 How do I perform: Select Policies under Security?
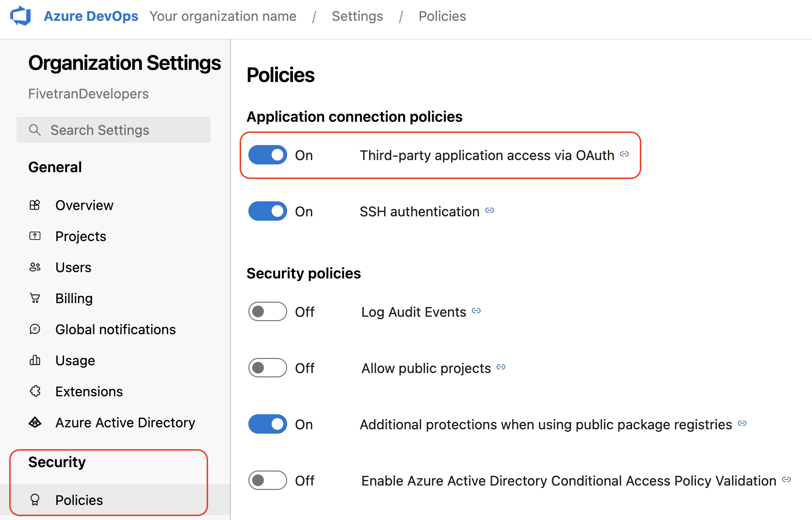[115, 500]
